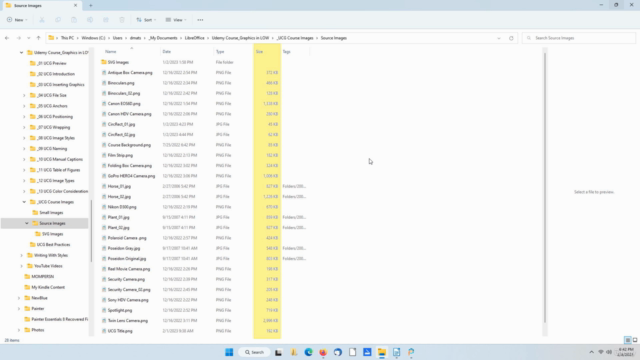Expand the YouTube Videos folder
The height and width of the screenshot is (360, 640).
21,266
